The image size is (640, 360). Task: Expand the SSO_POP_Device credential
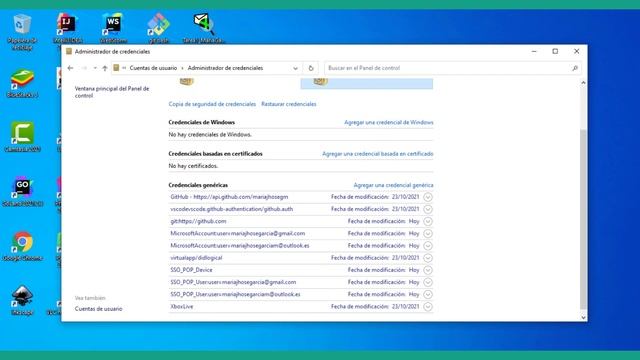point(428,270)
